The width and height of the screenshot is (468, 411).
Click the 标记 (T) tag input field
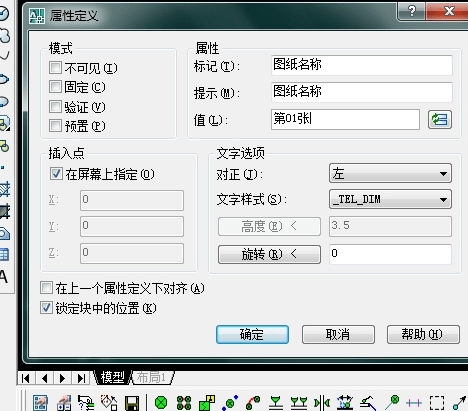pyautogui.click(x=362, y=65)
